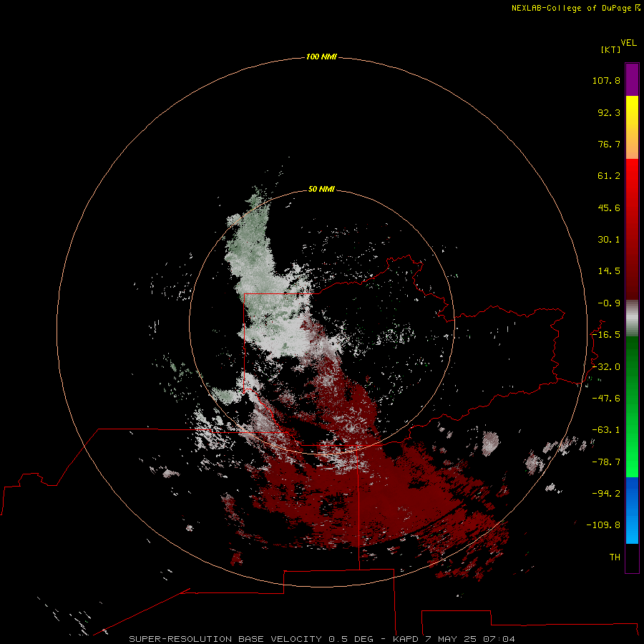Select the 92.3 velocity scale value
The image size is (644, 644).
609,112
